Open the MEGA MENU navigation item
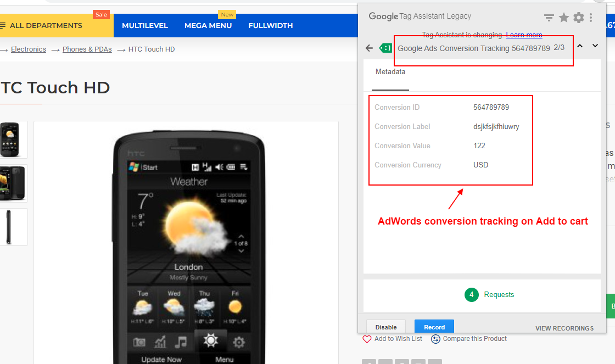The image size is (615, 364). 208,25
